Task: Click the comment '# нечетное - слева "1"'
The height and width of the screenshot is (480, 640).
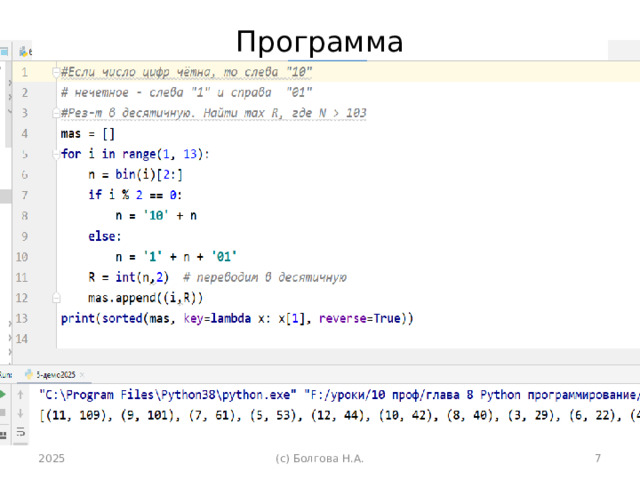Action: (187, 93)
